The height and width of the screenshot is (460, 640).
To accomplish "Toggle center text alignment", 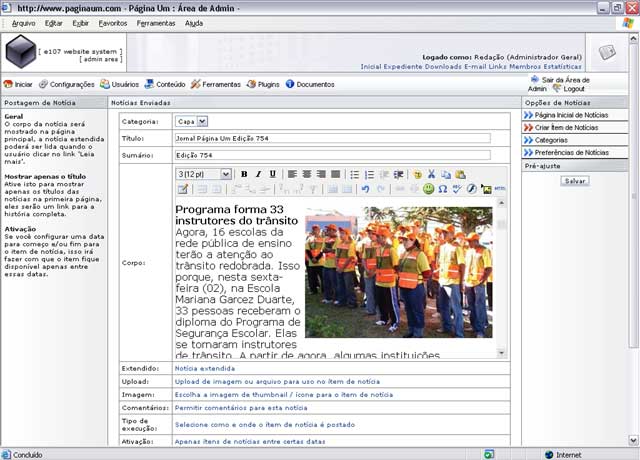I will click(307, 174).
